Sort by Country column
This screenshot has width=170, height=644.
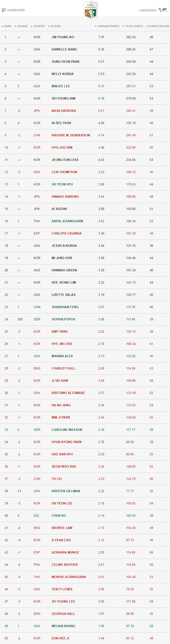point(38,26)
